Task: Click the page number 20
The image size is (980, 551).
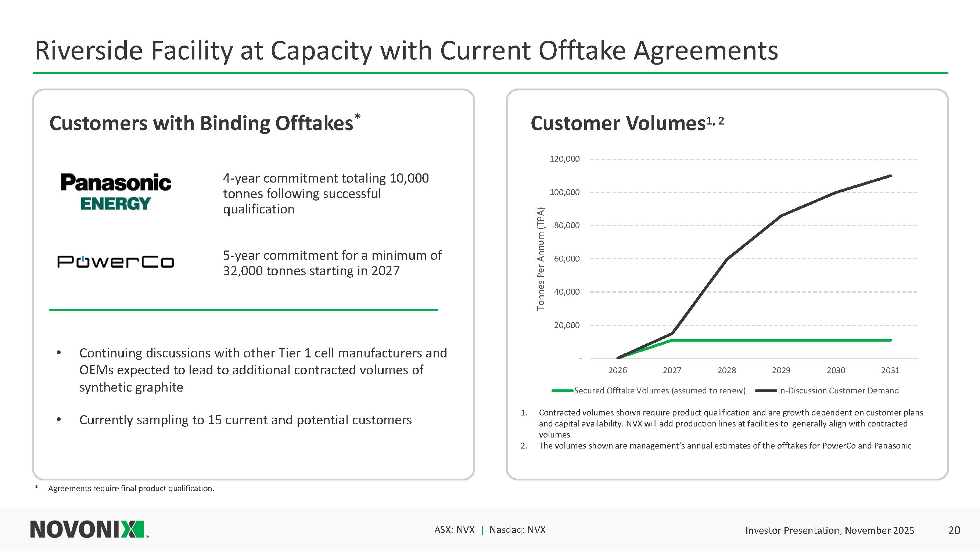Action: pos(954,530)
